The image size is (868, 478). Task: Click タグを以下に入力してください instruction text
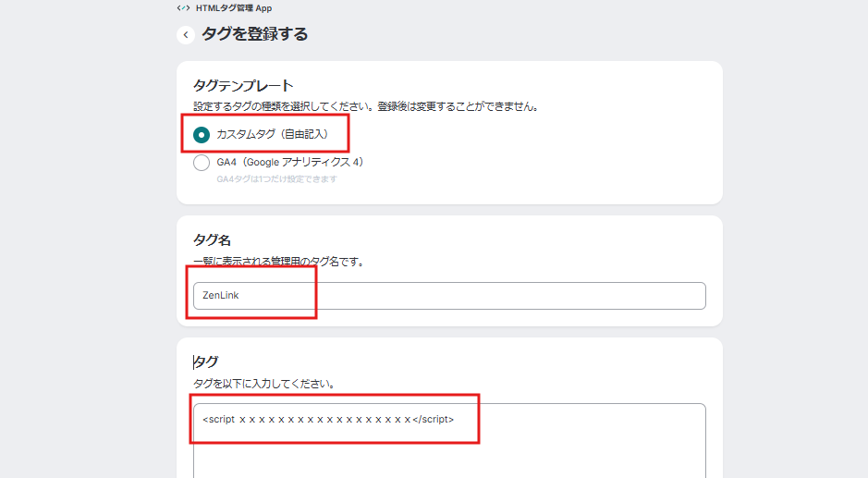click(x=264, y=384)
